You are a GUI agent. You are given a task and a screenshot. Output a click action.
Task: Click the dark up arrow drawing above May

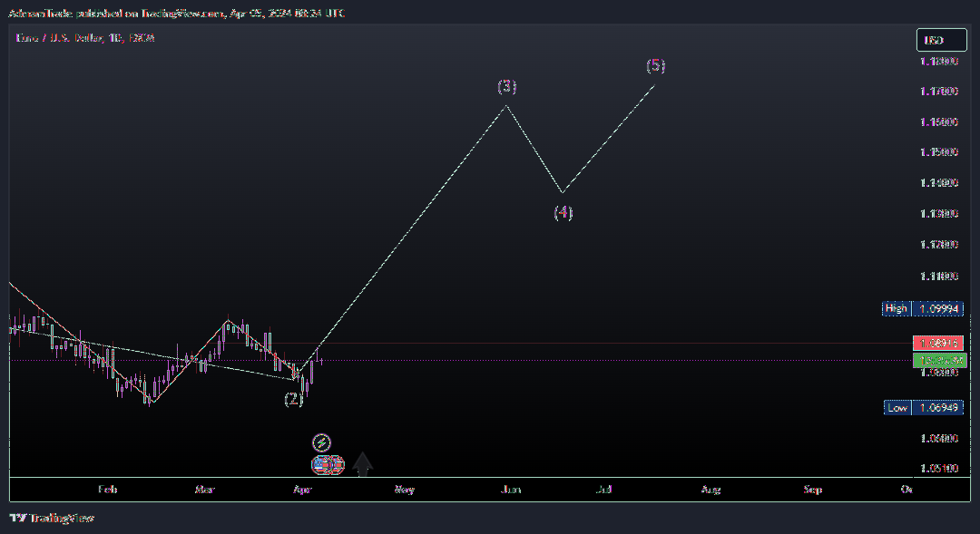[362, 464]
